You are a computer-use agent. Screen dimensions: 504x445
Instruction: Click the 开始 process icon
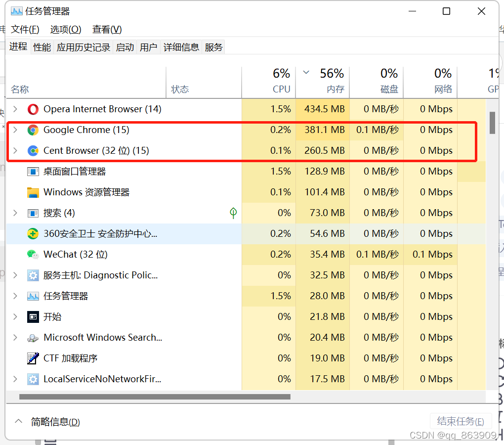pyautogui.click(x=33, y=317)
